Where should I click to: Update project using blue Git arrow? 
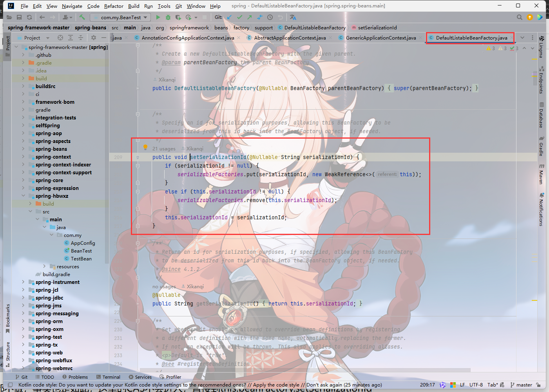pyautogui.click(x=229, y=17)
